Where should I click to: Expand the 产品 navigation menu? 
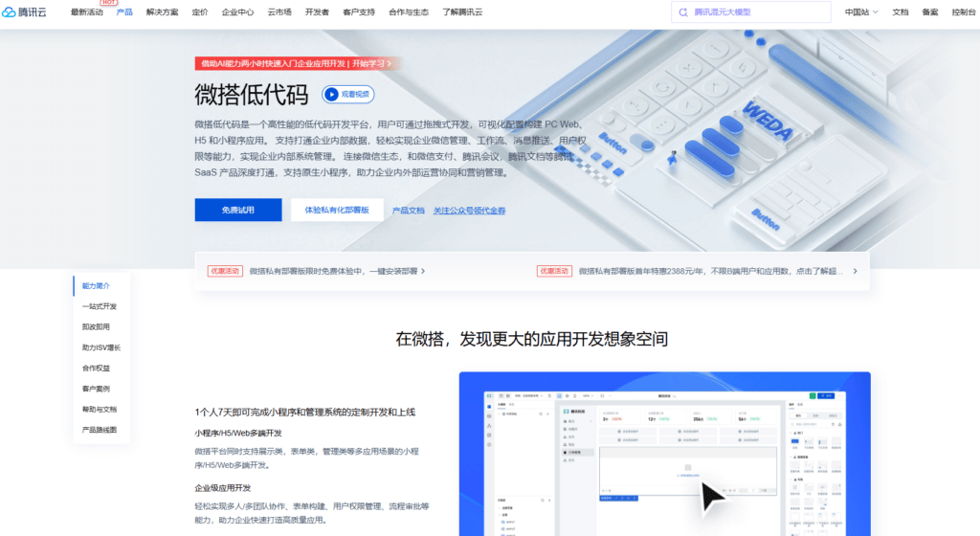coord(124,12)
